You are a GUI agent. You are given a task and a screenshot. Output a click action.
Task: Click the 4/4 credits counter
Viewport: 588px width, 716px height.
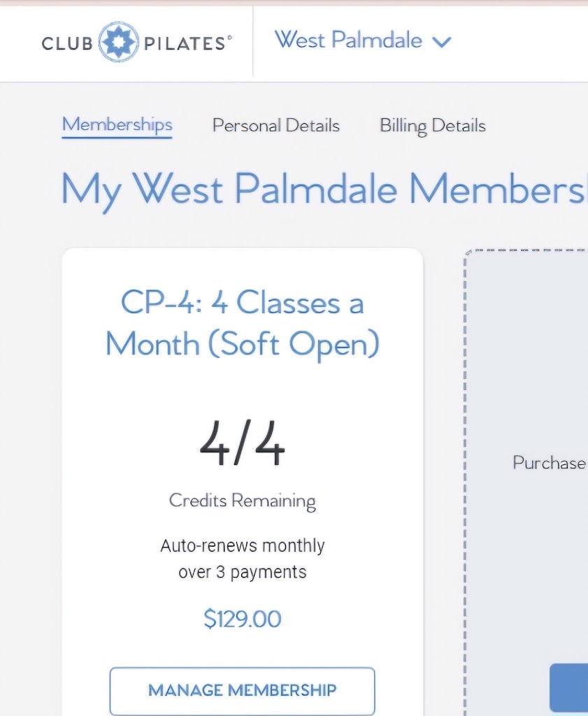tap(242, 446)
